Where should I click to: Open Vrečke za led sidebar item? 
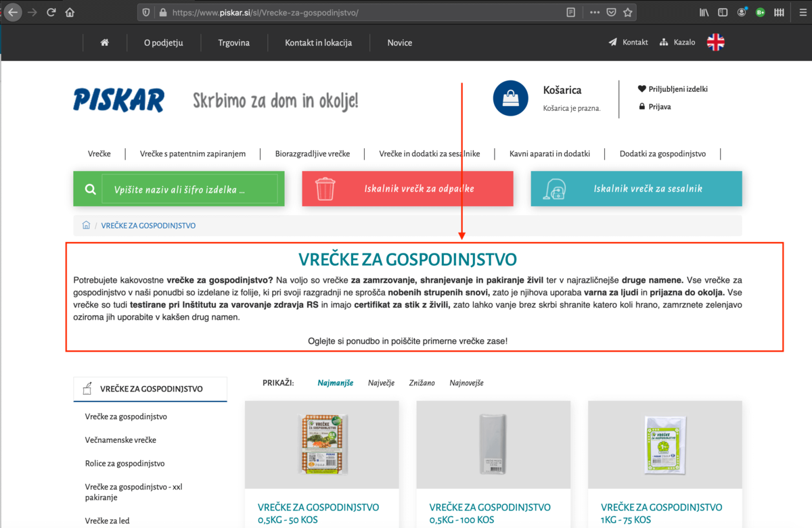pos(107,521)
